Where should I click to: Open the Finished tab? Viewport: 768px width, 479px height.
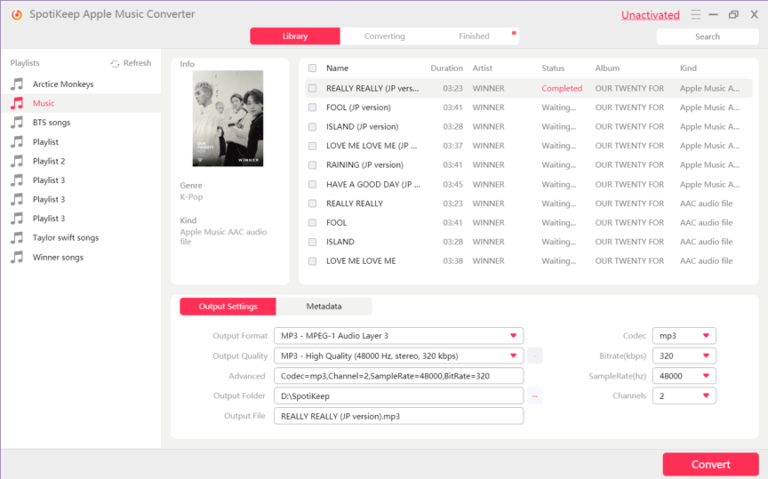[x=474, y=36]
